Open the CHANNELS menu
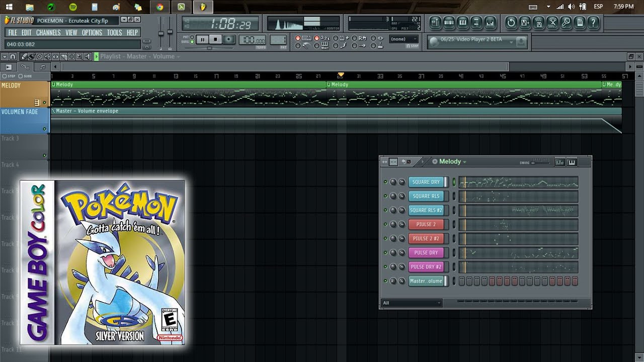 point(48,32)
